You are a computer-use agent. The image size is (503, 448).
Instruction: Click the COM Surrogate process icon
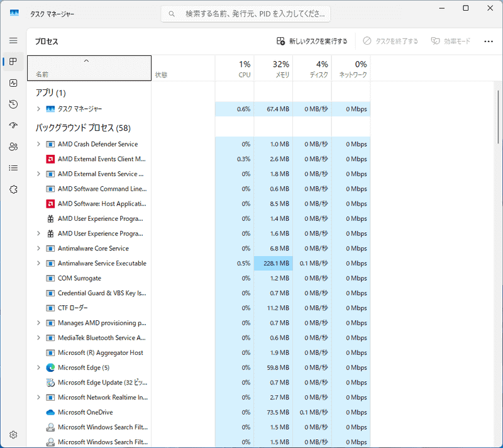click(x=50, y=278)
